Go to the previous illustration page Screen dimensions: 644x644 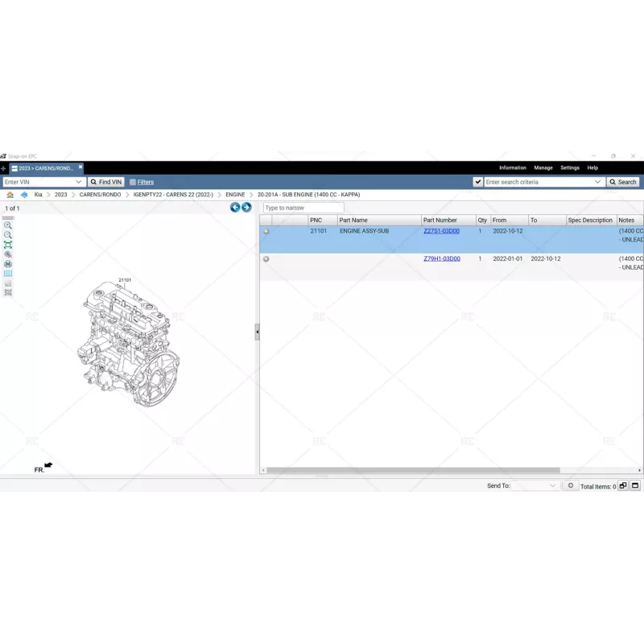(235, 208)
